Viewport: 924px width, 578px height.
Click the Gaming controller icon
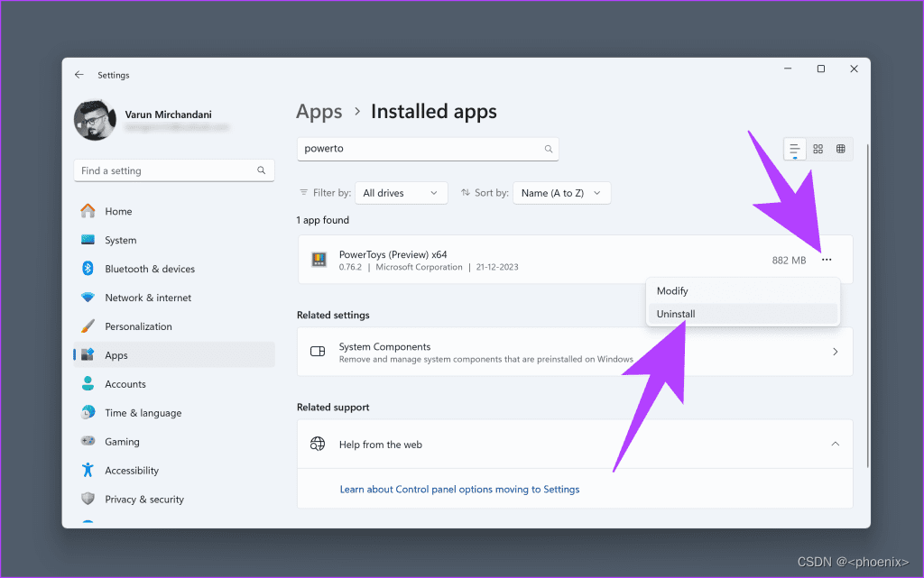coord(88,441)
